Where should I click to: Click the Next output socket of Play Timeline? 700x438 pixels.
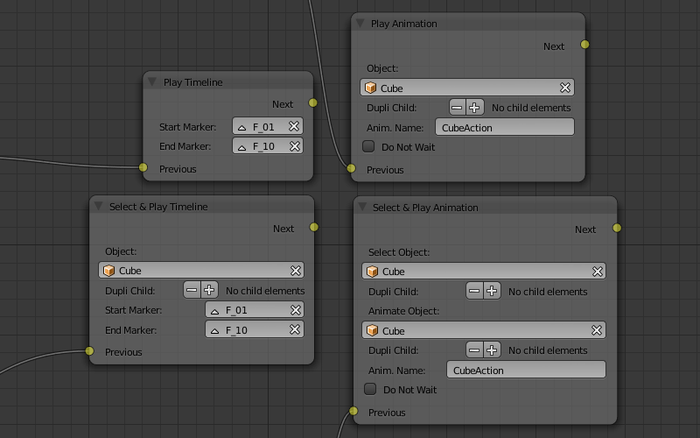pos(313,103)
